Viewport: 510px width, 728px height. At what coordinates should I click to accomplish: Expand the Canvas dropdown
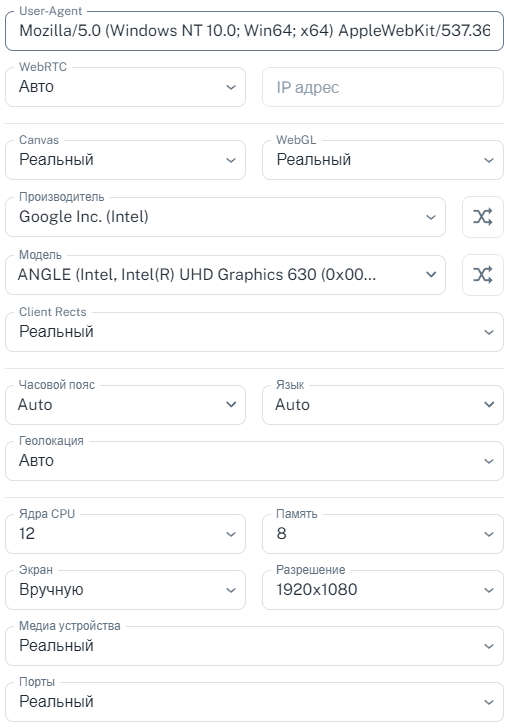(125, 160)
